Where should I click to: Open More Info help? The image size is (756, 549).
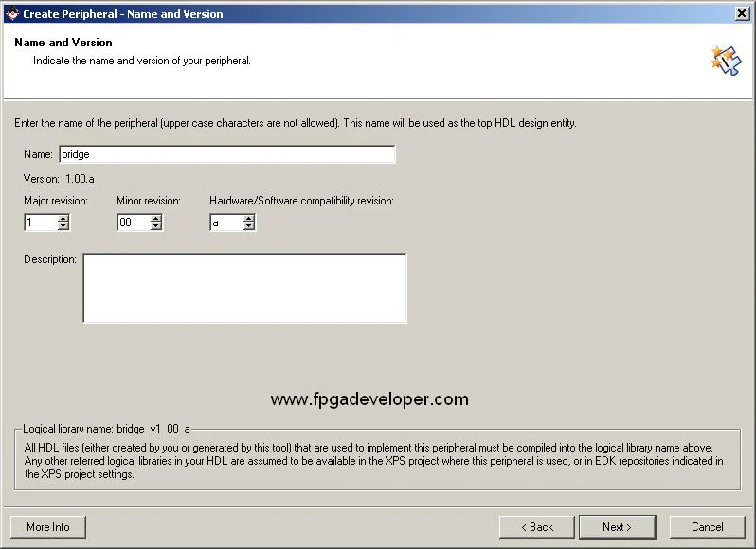pos(47,527)
